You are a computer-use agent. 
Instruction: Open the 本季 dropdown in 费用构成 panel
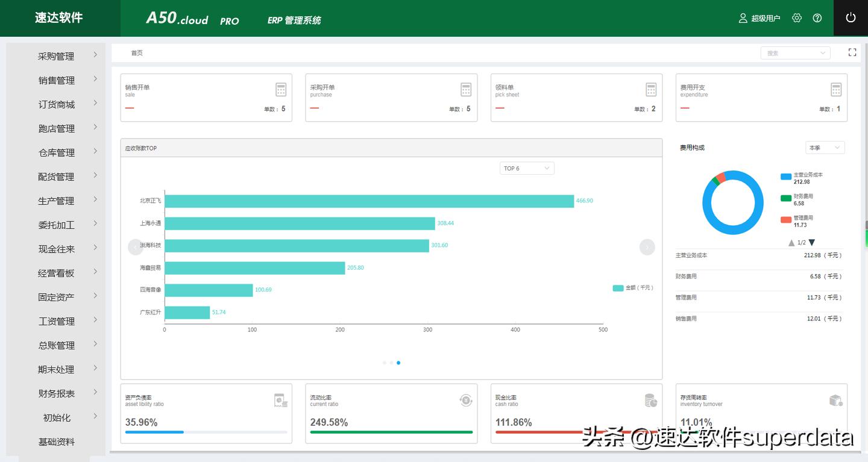(825, 147)
